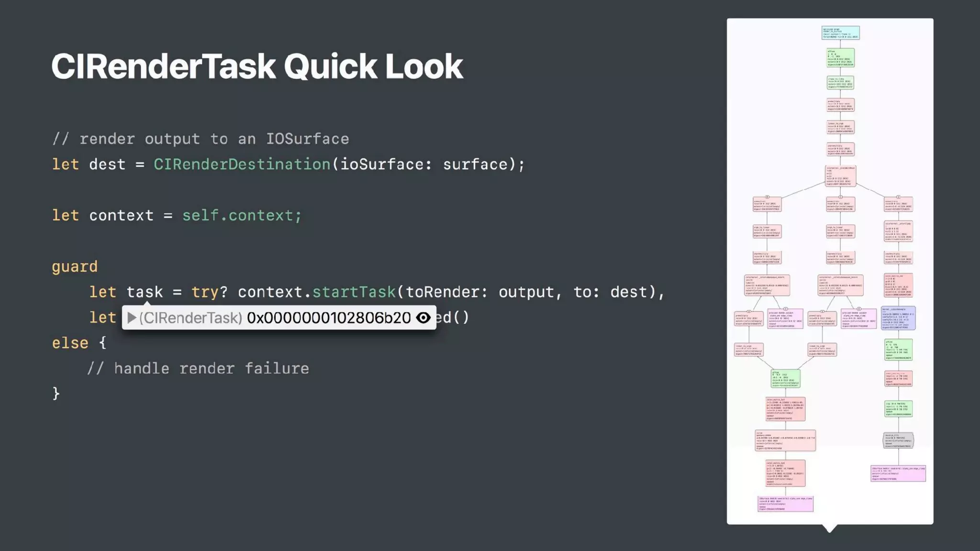Select the blue cubicUpsample kernel node
980x551 pixels.
[898, 318]
